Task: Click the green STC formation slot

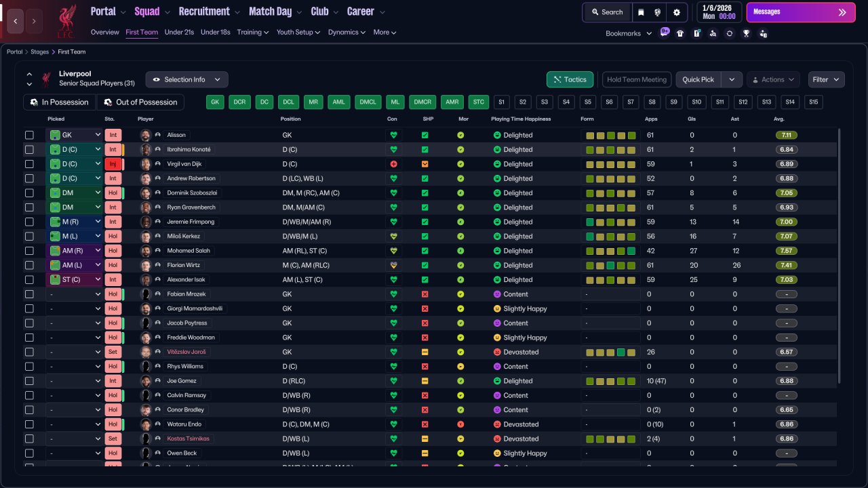Action: 479,102
